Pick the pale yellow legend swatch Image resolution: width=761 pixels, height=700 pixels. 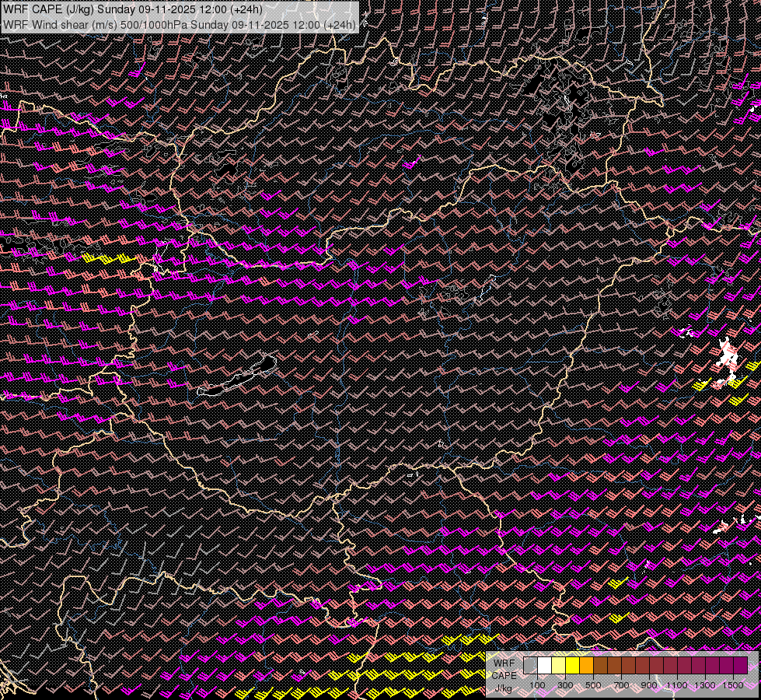558,666
